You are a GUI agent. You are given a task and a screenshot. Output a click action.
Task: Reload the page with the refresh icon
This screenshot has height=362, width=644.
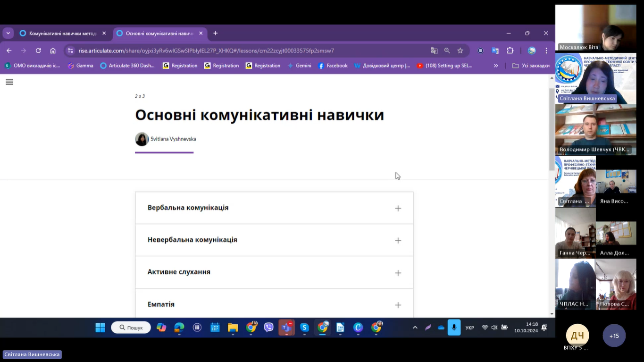(x=38, y=51)
